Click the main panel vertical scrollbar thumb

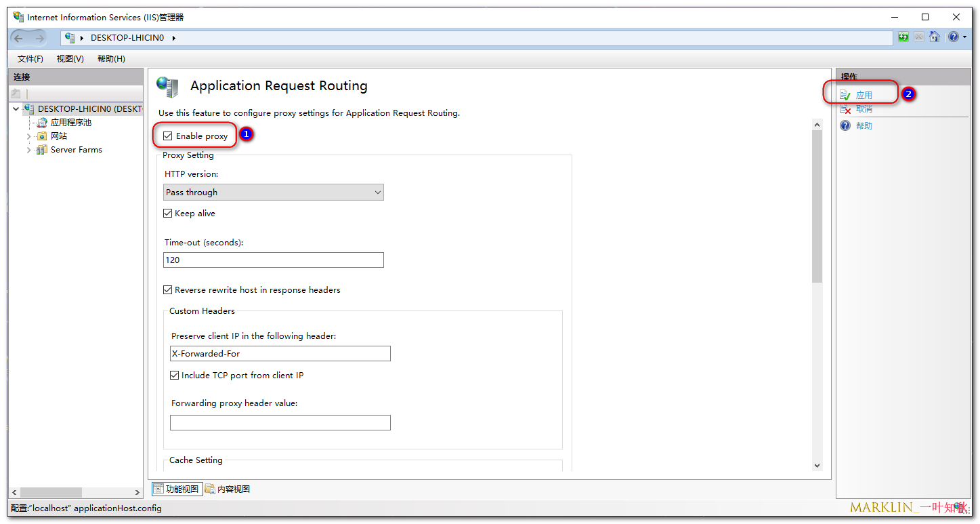pos(817,206)
